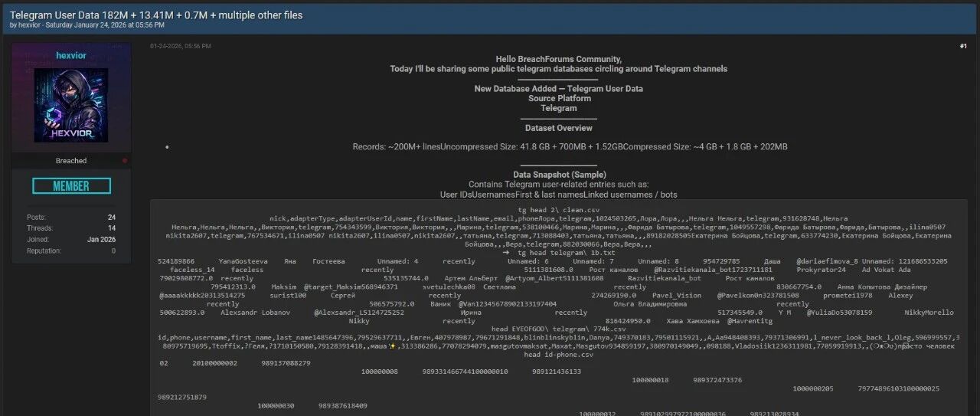Image resolution: width=980 pixels, height=416 pixels.
Task: Click the red offline status dot
Action: [125, 161]
